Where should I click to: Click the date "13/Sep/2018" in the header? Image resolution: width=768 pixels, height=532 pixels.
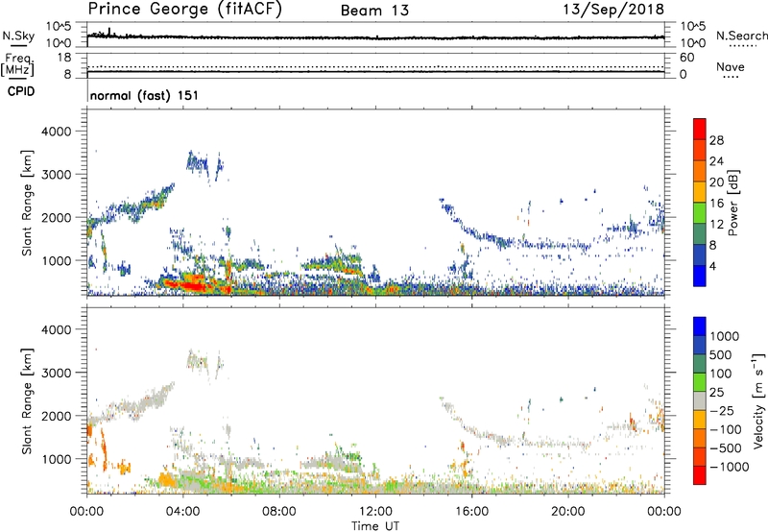[613, 10]
